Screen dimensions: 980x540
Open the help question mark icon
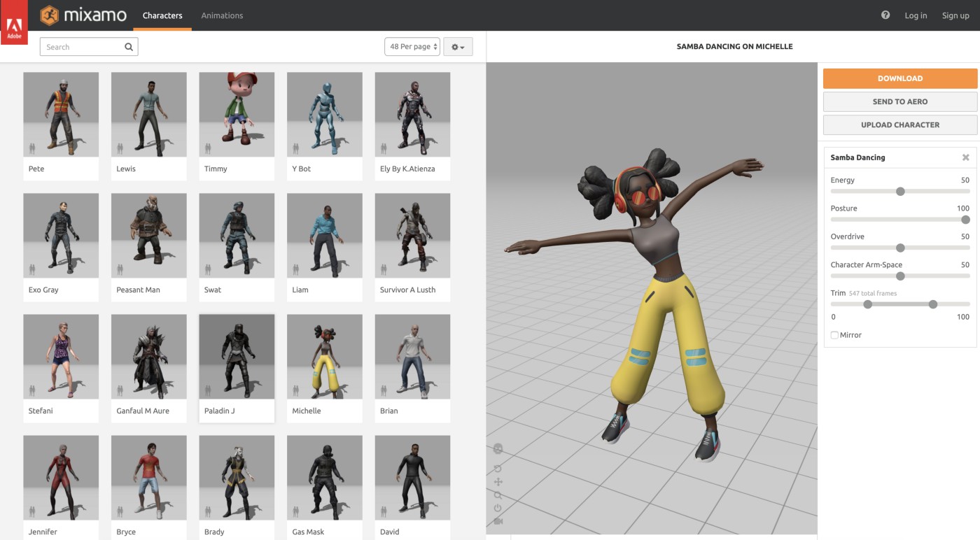click(x=885, y=15)
